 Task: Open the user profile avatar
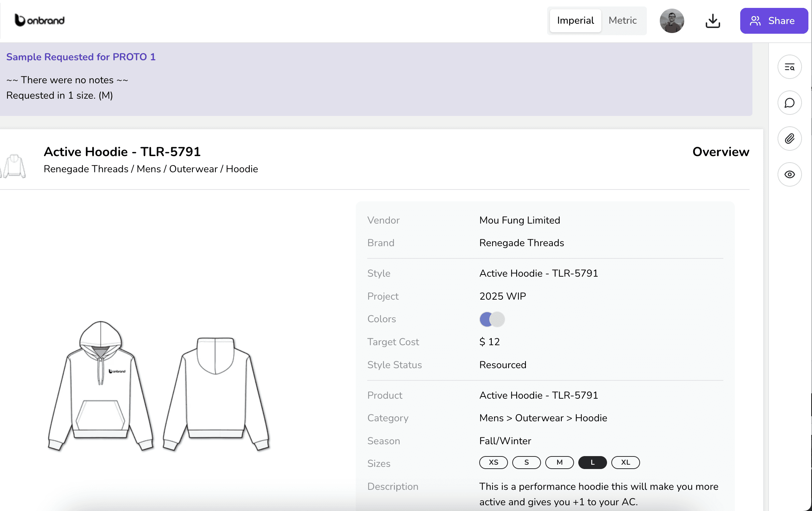point(672,21)
